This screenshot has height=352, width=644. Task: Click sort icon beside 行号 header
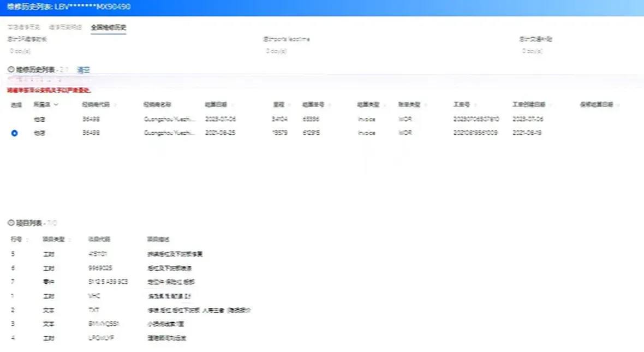click(27, 240)
